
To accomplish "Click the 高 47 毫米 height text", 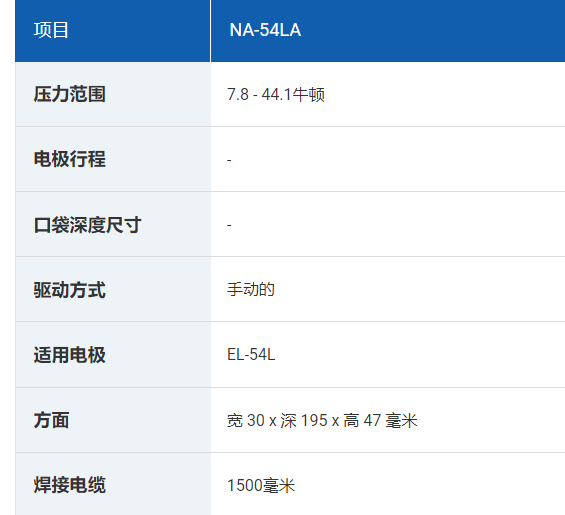I will (x=380, y=421).
